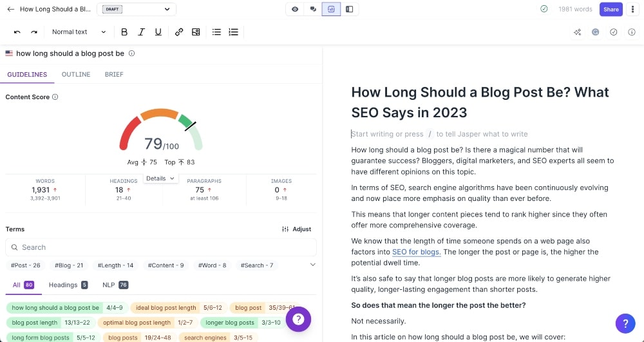Switch to the OUTLINE tab
Screen dimensions: 644x342
76,74
